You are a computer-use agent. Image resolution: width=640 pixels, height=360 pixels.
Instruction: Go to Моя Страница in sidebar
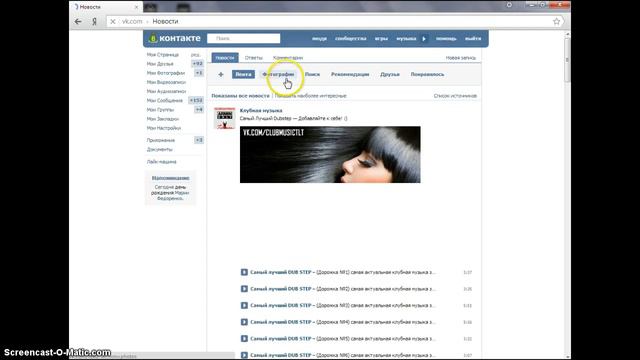pos(162,55)
